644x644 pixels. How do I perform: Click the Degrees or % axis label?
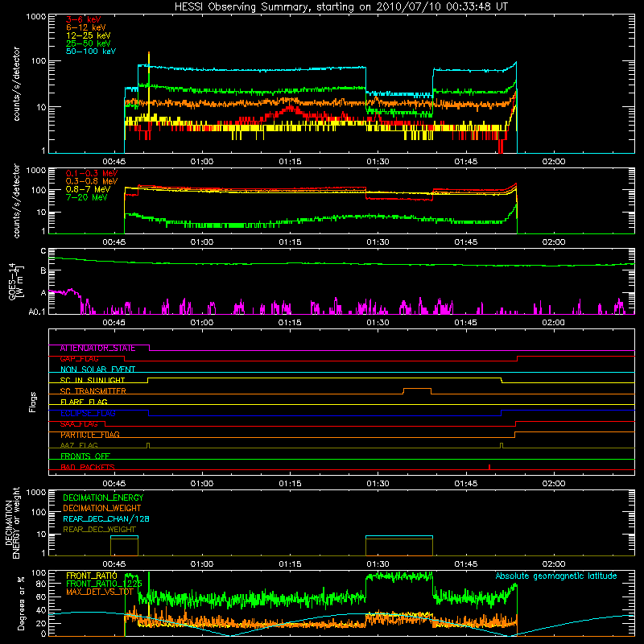click(x=21, y=603)
